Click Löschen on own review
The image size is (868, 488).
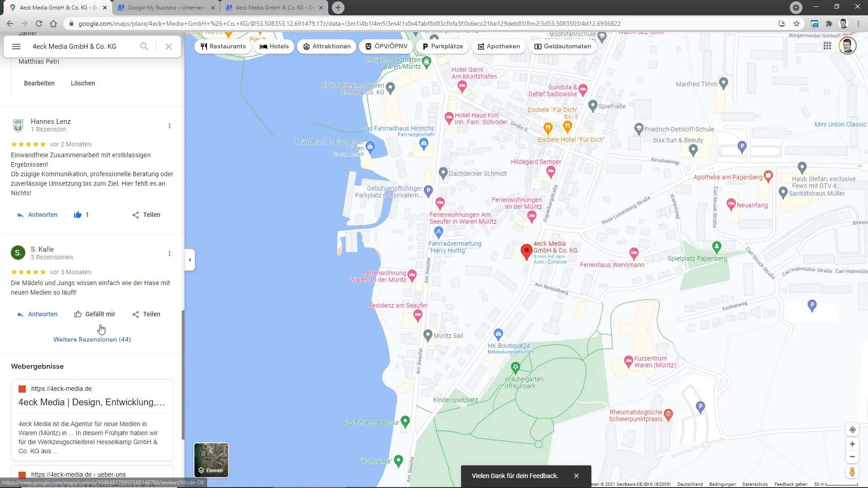tap(83, 83)
